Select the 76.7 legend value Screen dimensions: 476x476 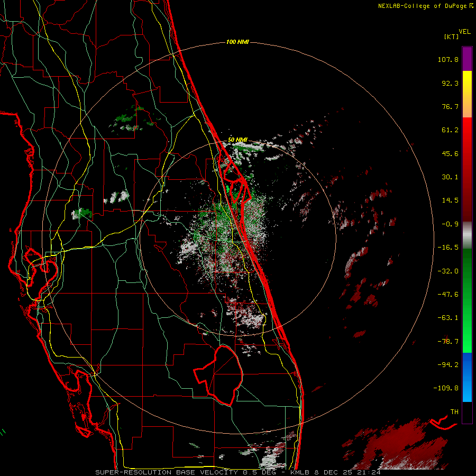[450, 106]
